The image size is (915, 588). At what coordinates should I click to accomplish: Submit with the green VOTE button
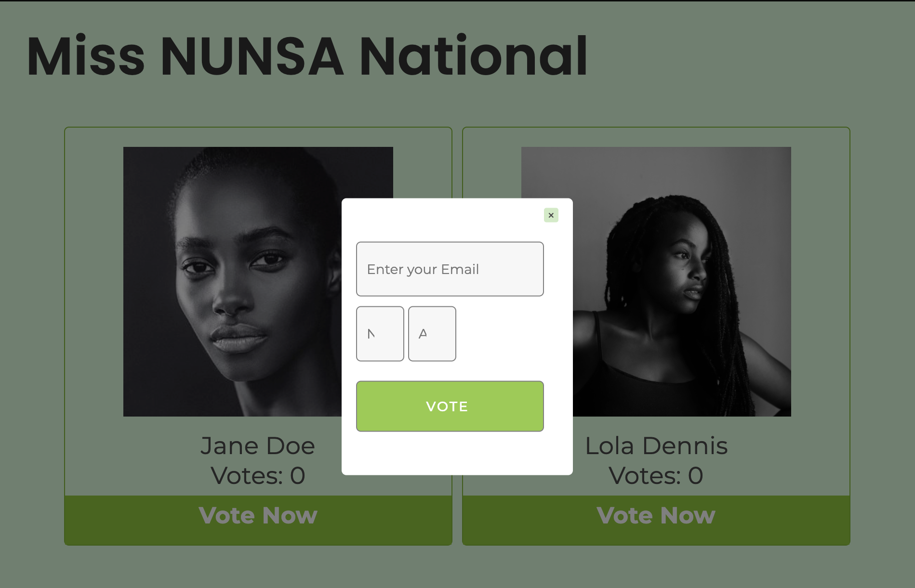pos(450,406)
